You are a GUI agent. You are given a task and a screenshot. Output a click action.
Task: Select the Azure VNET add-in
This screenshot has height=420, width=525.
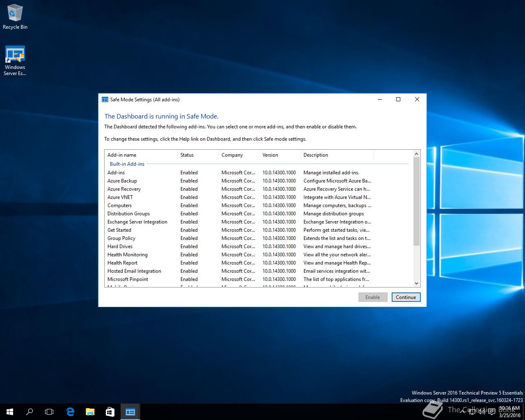tap(239, 197)
